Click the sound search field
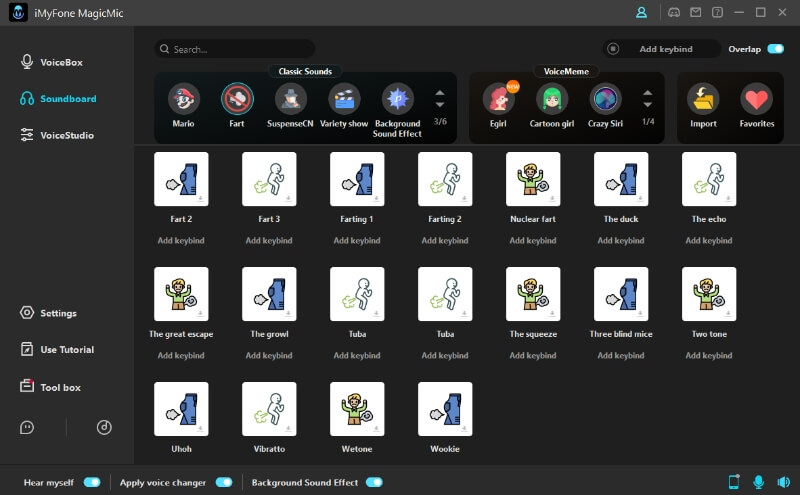The image size is (800, 495). (240, 49)
